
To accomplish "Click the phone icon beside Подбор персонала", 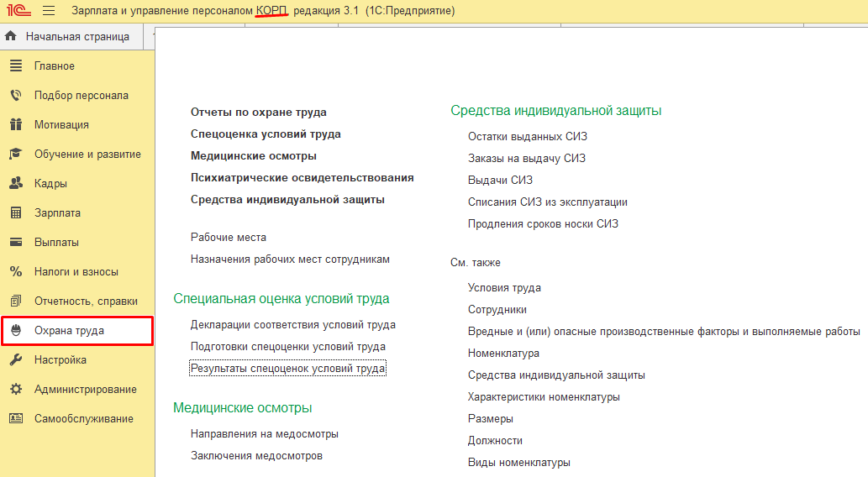I will pyautogui.click(x=15, y=96).
